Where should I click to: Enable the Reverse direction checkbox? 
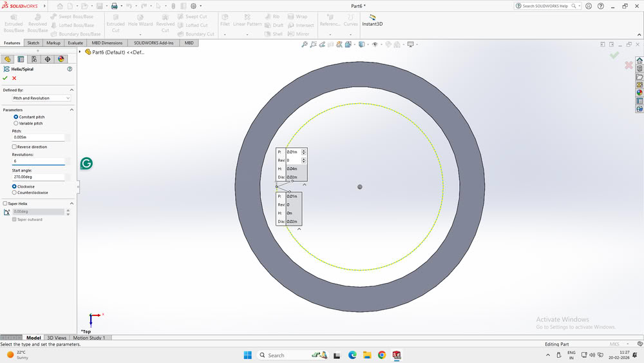[x=14, y=147]
